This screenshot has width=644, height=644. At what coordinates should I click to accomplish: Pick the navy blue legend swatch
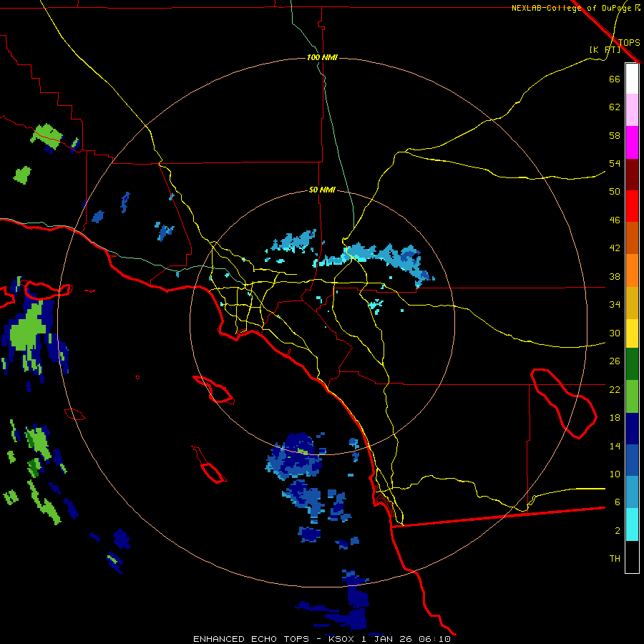click(632, 429)
